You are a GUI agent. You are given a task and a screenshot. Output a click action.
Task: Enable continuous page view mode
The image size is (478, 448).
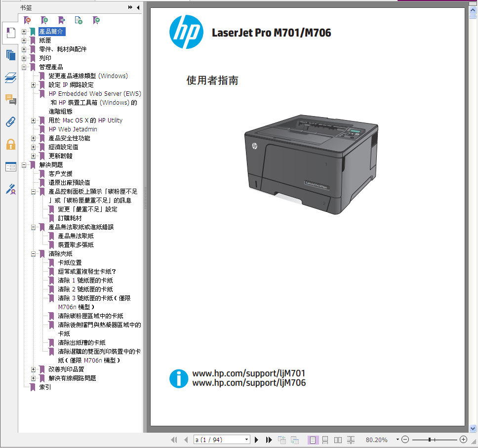click(325, 440)
